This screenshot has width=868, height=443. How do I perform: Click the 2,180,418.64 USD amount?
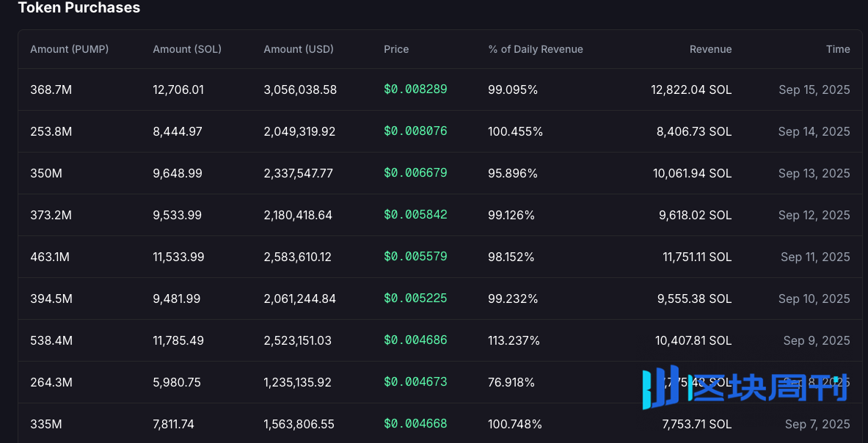click(x=298, y=215)
